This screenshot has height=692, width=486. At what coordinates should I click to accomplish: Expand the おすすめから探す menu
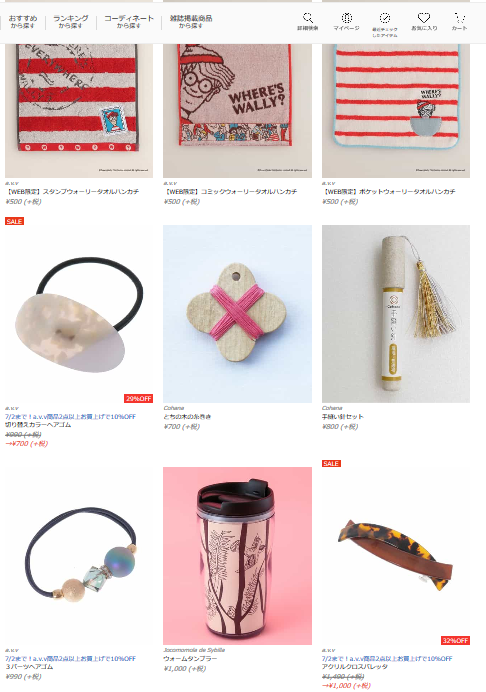coord(23,22)
